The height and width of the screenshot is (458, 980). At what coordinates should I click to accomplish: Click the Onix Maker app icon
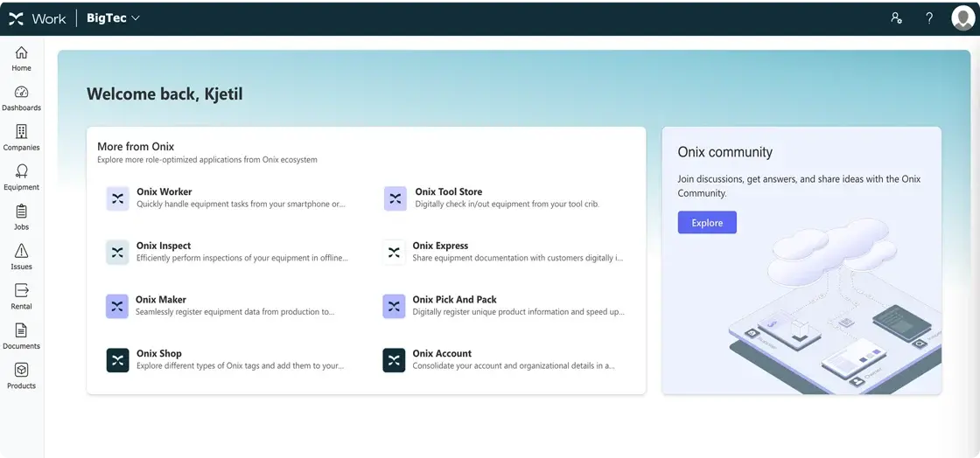click(117, 307)
